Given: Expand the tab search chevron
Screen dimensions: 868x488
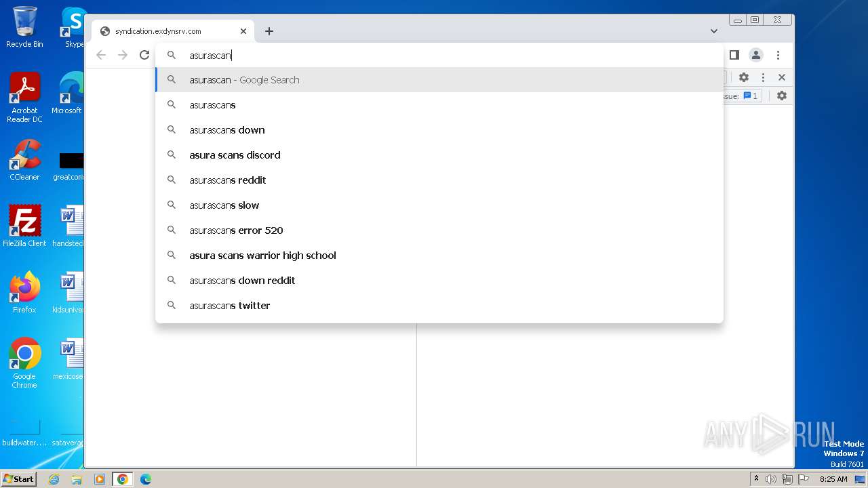Looking at the screenshot, I should coord(714,31).
